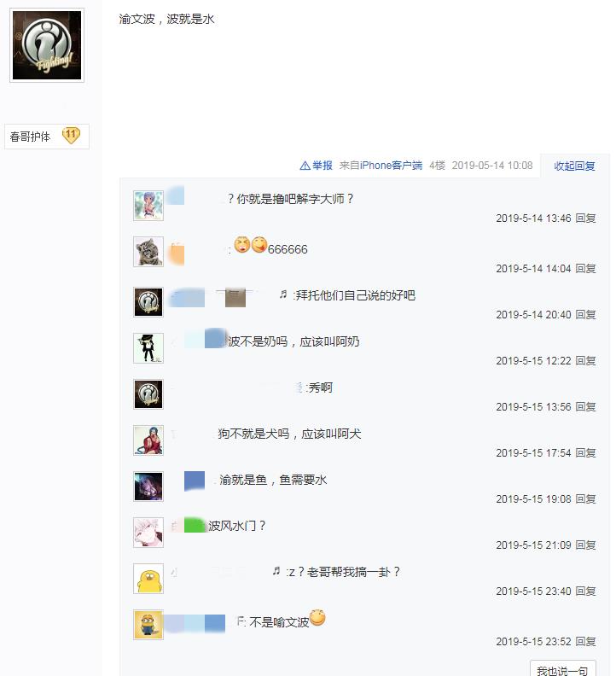This screenshot has width=616, height=676.
Task: Click the yellow duck avatar
Action: (148, 579)
